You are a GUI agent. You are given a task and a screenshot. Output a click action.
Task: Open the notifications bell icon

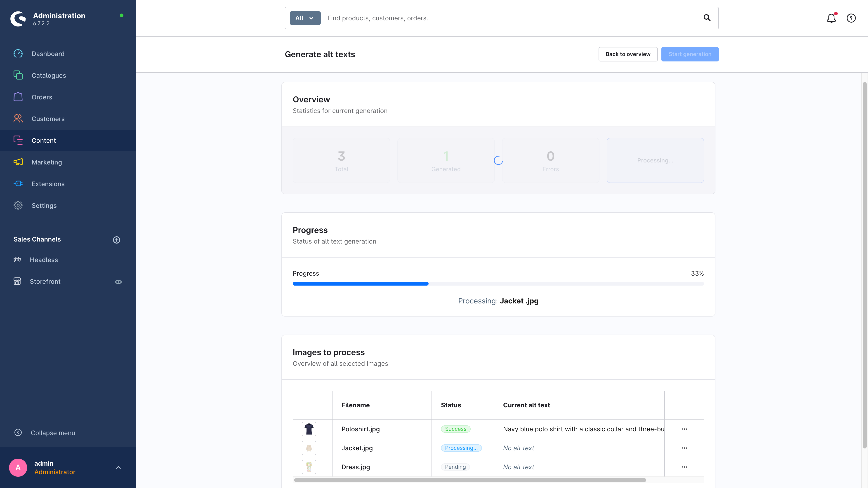831,18
